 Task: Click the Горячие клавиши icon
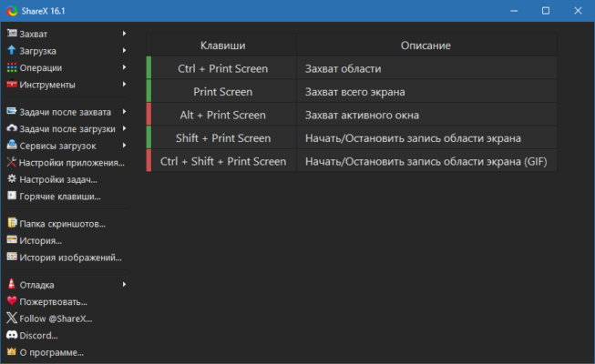pyautogui.click(x=12, y=196)
